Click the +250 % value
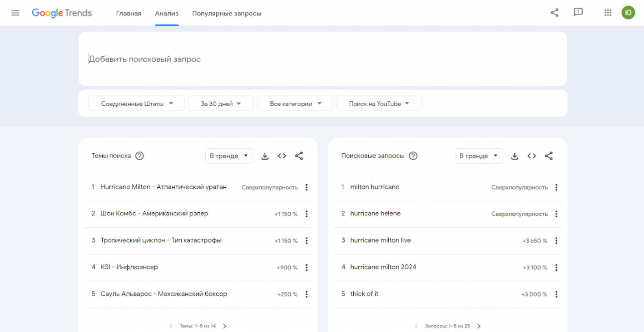Viewport: 644px width, 332px height. click(x=287, y=294)
